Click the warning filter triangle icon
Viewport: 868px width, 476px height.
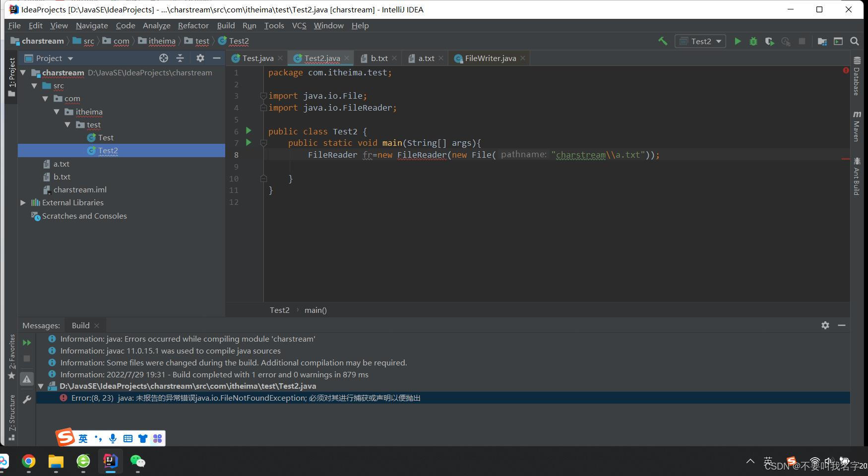tap(27, 379)
